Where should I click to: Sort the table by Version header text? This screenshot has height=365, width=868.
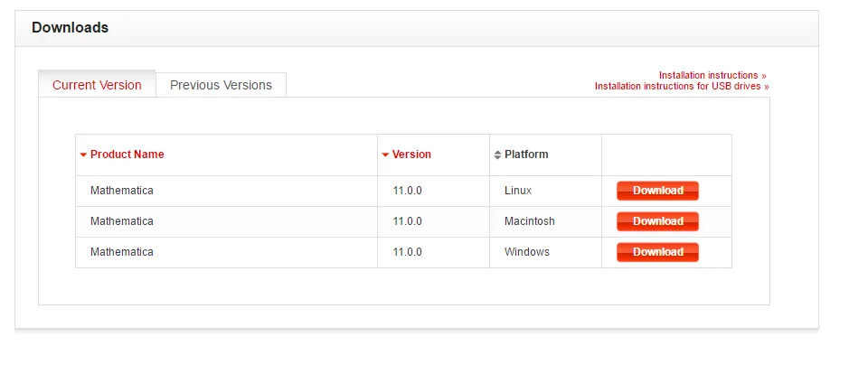tap(411, 154)
